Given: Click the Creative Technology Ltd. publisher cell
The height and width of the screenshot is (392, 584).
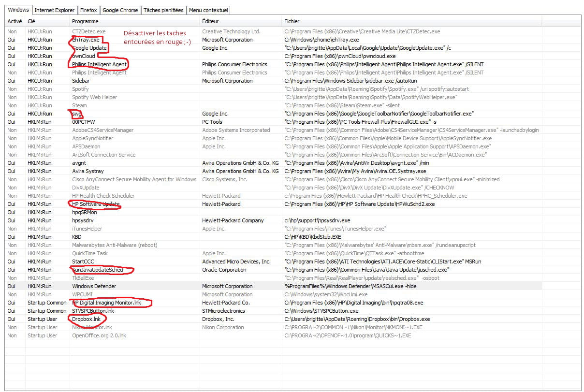Looking at the screenshot, I should pyautogui.click(x=231, y=31).
